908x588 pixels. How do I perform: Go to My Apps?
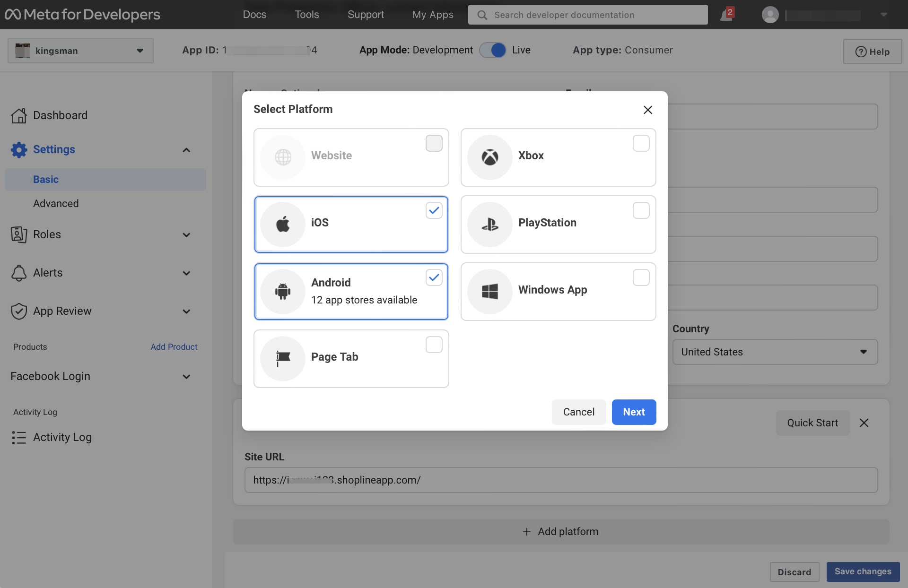[433, 15]
